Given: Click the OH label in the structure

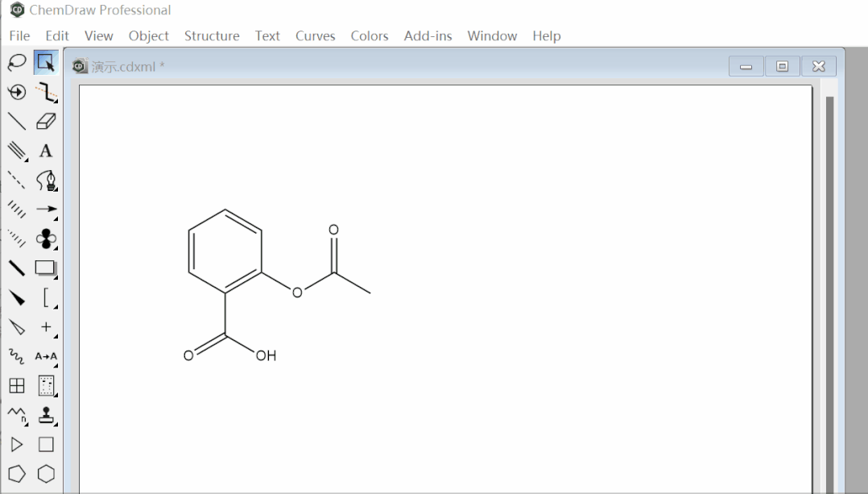Looking at the screenshot, I should point(266,355).
